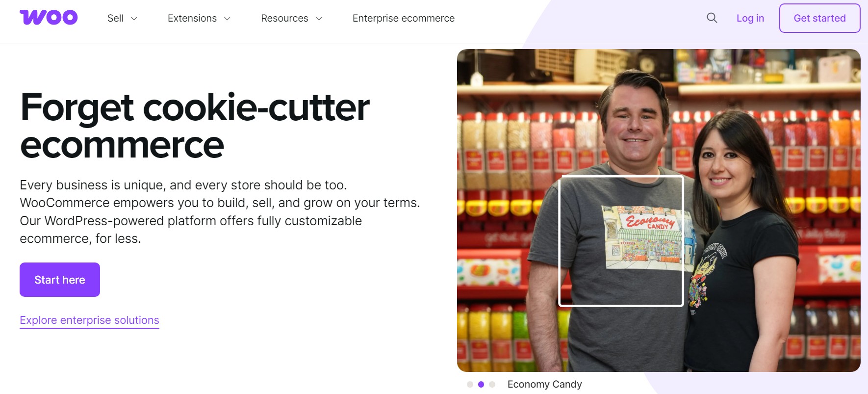868x394 pixels.
Task: Click the Start here button
Action: click(60, 280)
